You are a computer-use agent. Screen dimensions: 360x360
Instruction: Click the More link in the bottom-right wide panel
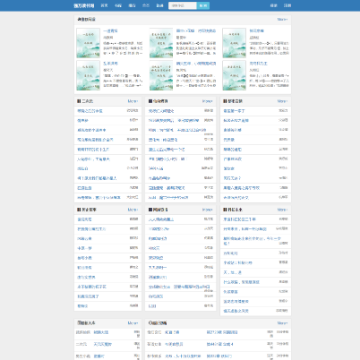pyautogui.click(x=282, y=323)
